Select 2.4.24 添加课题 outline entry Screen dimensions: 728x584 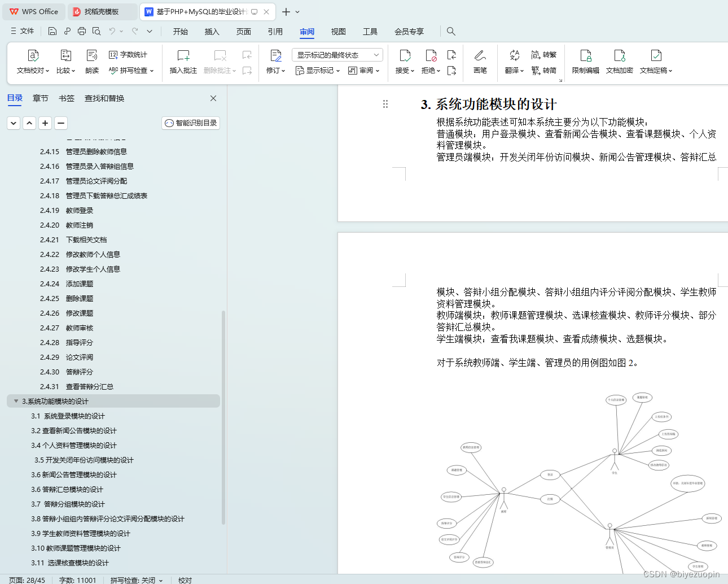click(x=67, y=284)
